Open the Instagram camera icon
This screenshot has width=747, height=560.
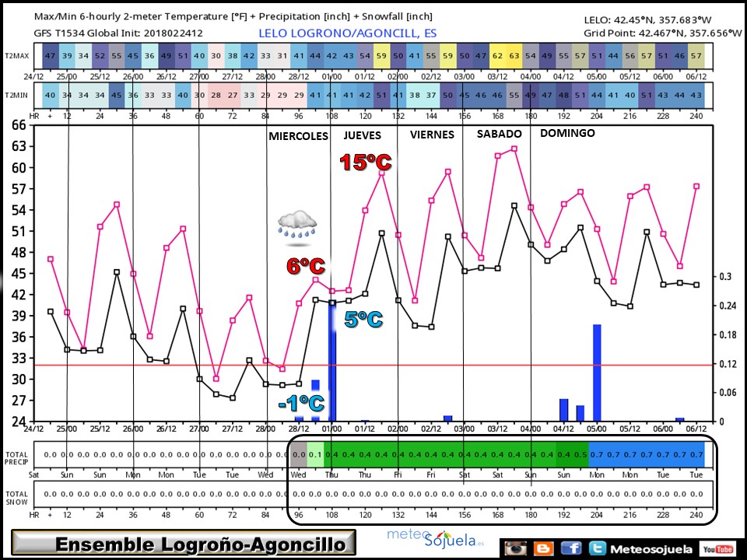[x=515, y=548]
